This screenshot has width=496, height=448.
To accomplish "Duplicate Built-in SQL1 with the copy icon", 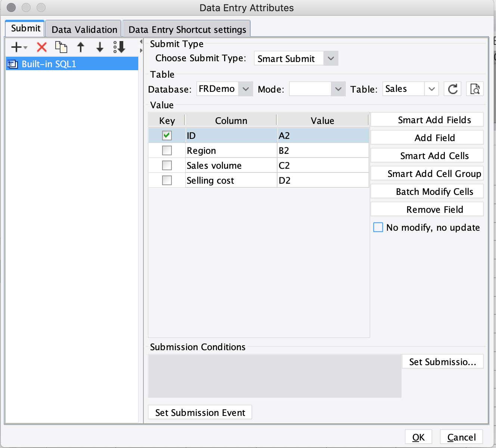I will tap(61, 47).
